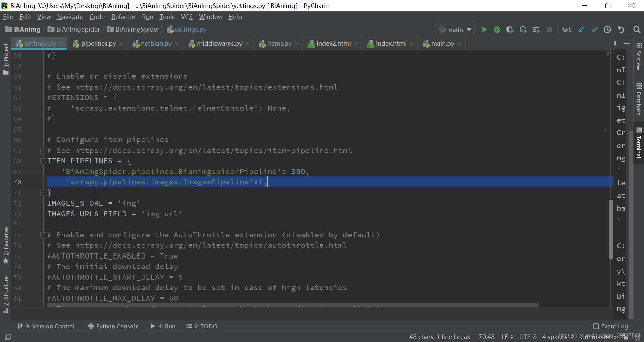Hide the terminal panel minimize icon

[x=626, y=44]
